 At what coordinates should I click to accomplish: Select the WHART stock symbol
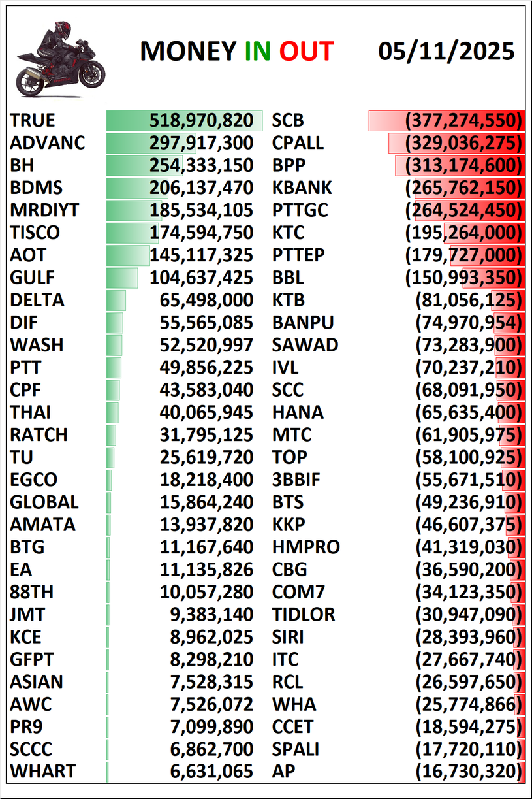(42, 772)
